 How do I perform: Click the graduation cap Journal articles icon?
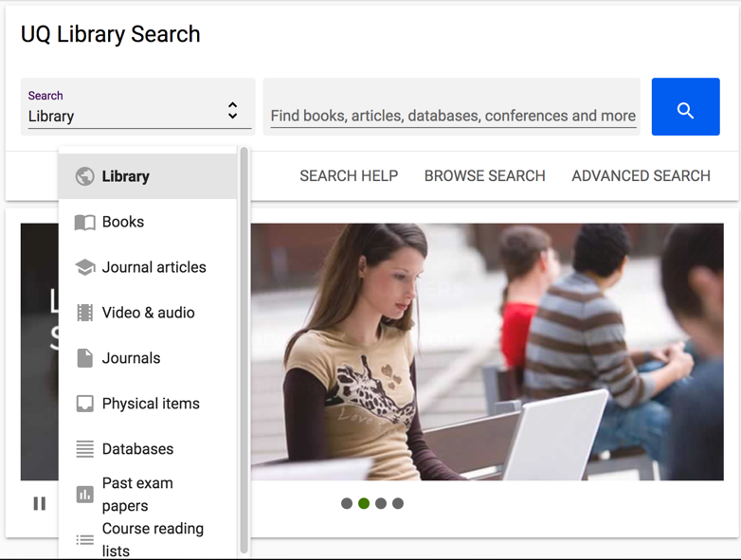(x=84, y=267)
